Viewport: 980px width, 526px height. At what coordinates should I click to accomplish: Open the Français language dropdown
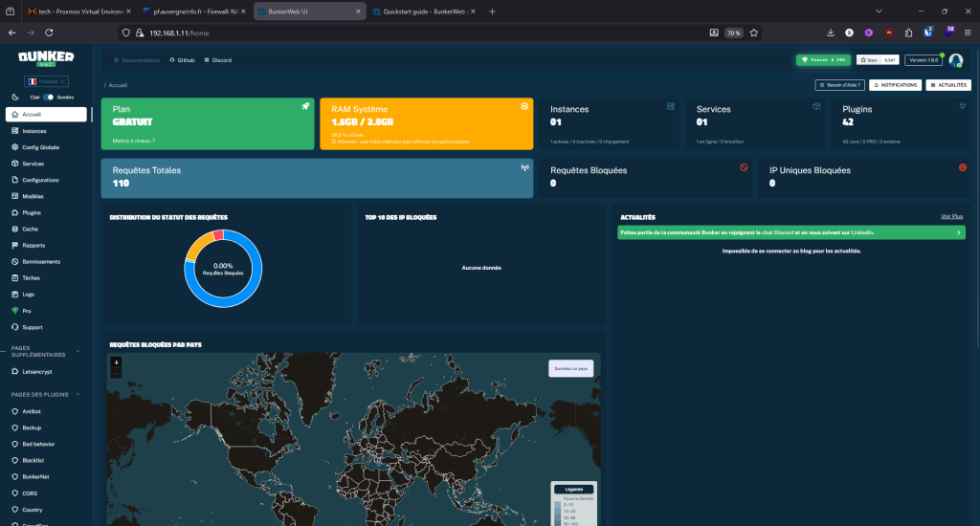click(x=46, y=81)
